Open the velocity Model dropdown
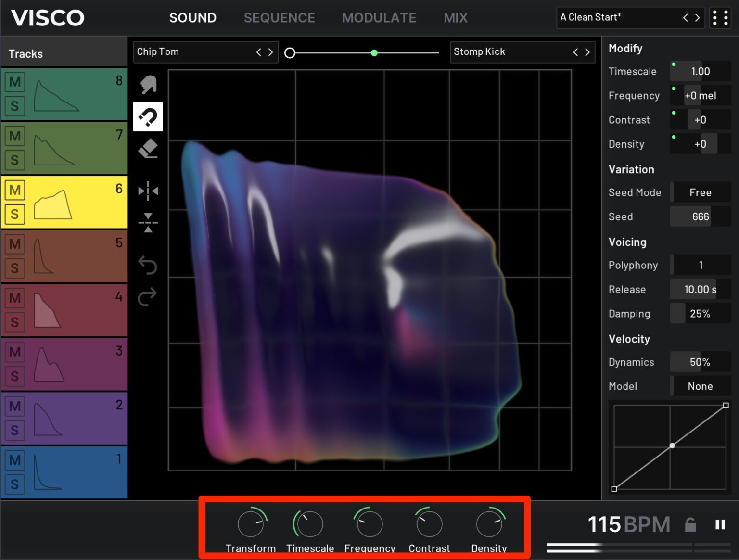Viewport: 739px width, 560px height. 700,386
